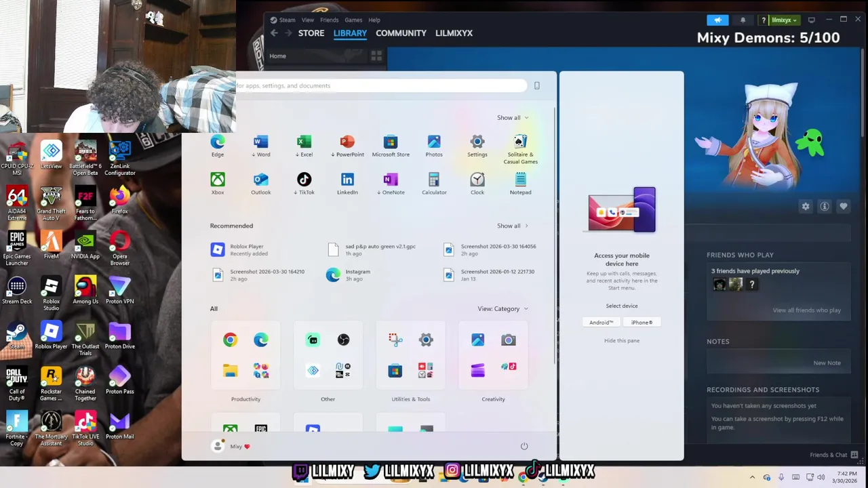Viewport: 868px width, 488px height.
Task: Create a New Note in Steam
Action: pyautogui.click(x=827, y=363)
